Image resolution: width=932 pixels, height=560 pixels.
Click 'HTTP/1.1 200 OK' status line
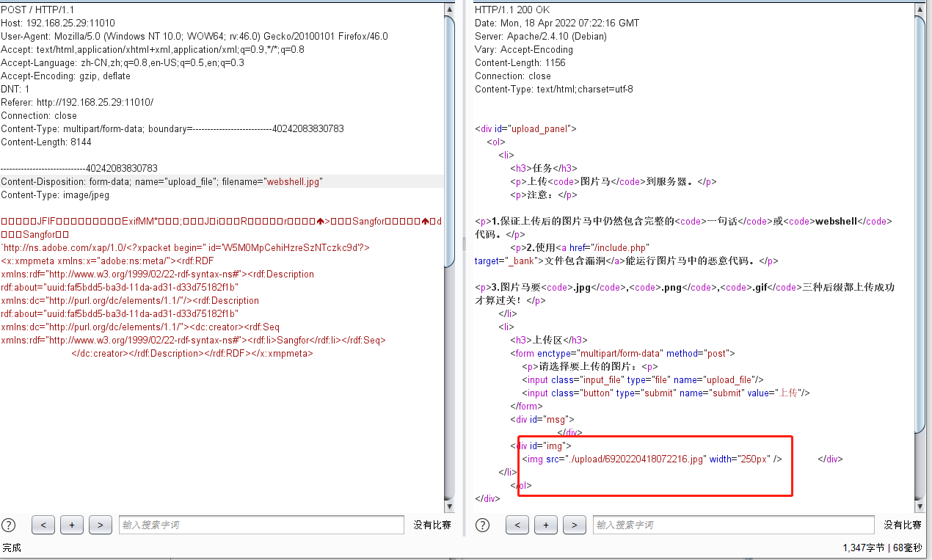(511, 10)
